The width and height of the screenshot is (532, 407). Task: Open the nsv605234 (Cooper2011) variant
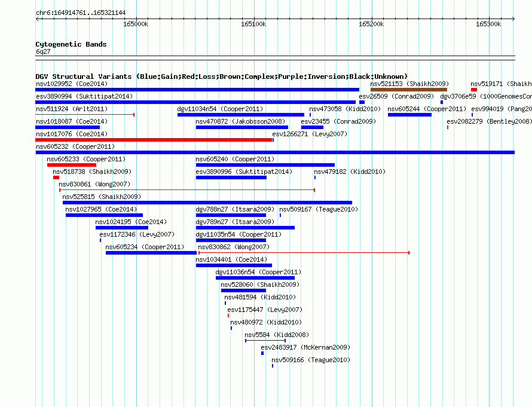(145, 247)
